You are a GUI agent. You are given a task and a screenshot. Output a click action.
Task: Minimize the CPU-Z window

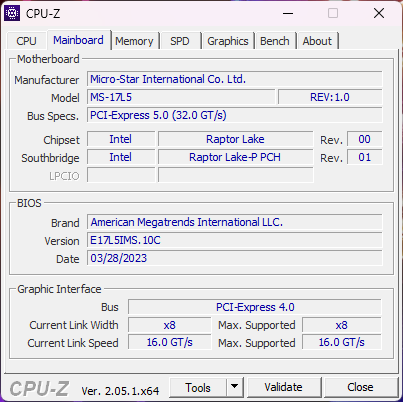288,14
